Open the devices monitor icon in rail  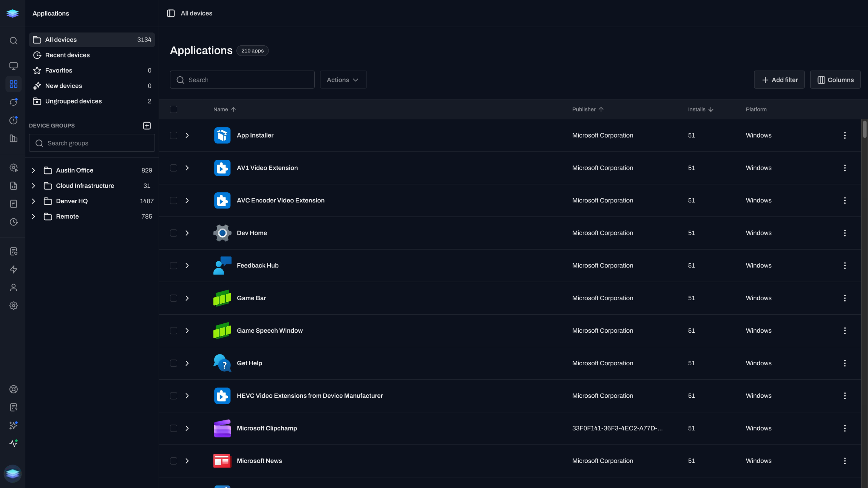(14, 66)
